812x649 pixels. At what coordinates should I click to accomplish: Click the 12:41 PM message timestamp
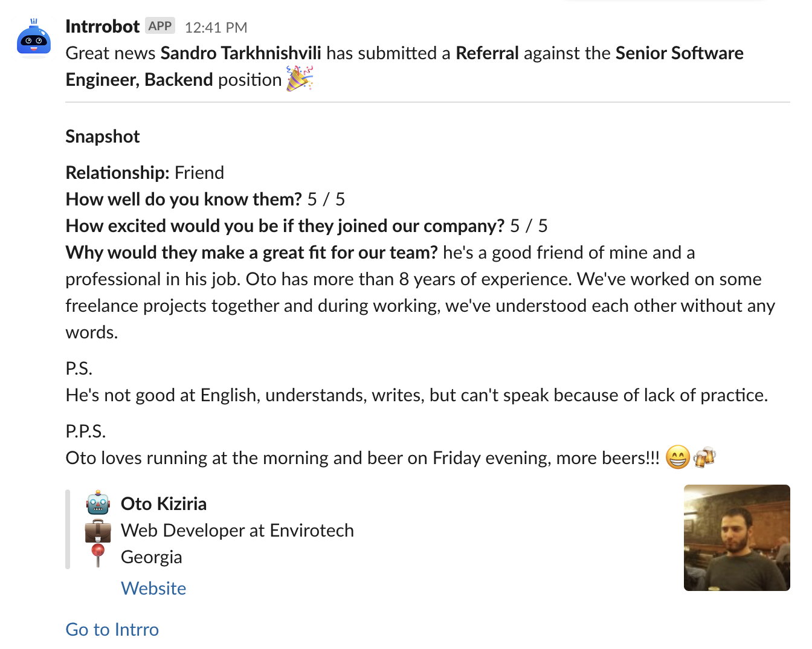click(x=216, y=27)
